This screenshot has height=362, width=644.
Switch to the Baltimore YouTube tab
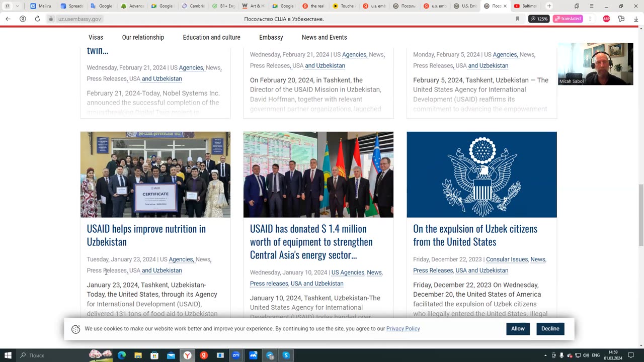pos(526,6)
